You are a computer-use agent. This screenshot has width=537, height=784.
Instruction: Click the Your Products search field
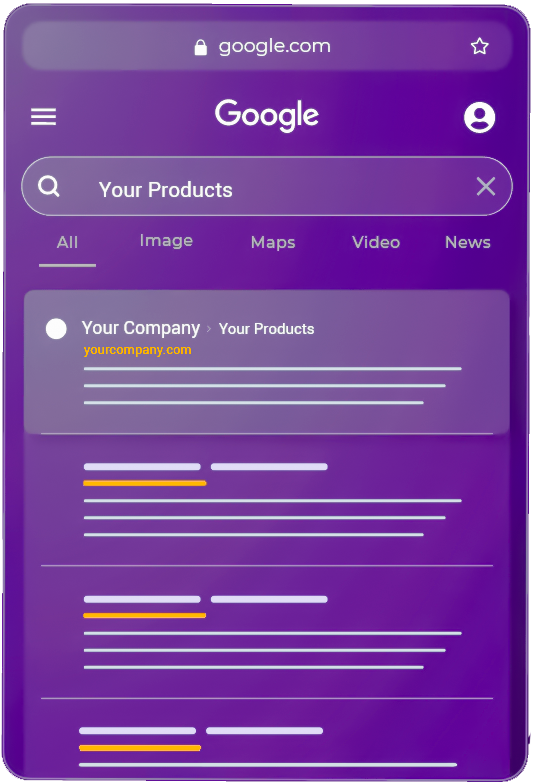(x=266, y=186)
